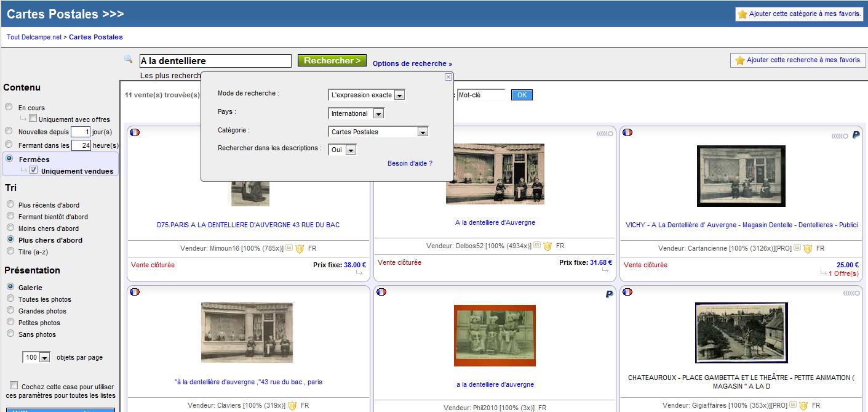Viewport: 868px width, 412px height.
Task: Open the 'Pays' International dropdown
Action: pos(356,113)
